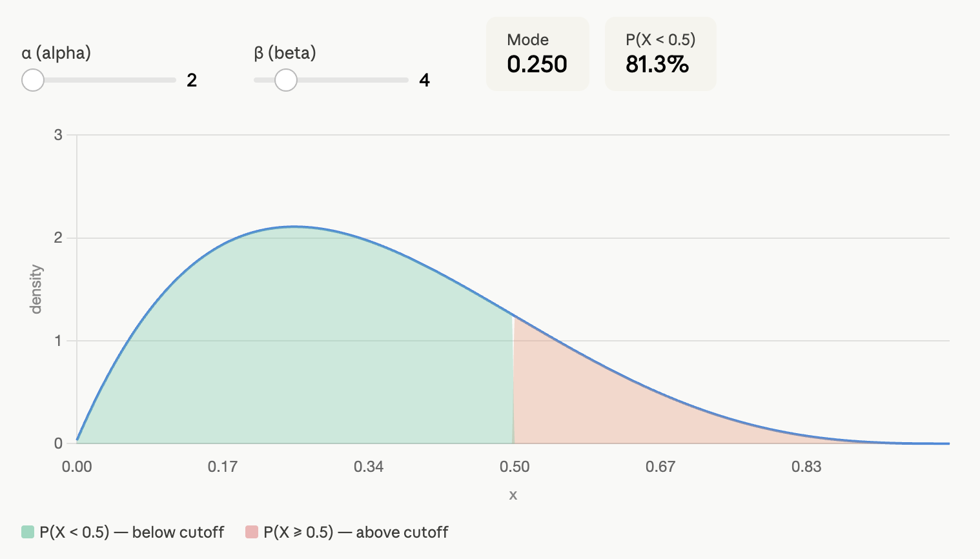Click the alpha value readout 2
Screen dimensions: 980x559
point(192,80)
